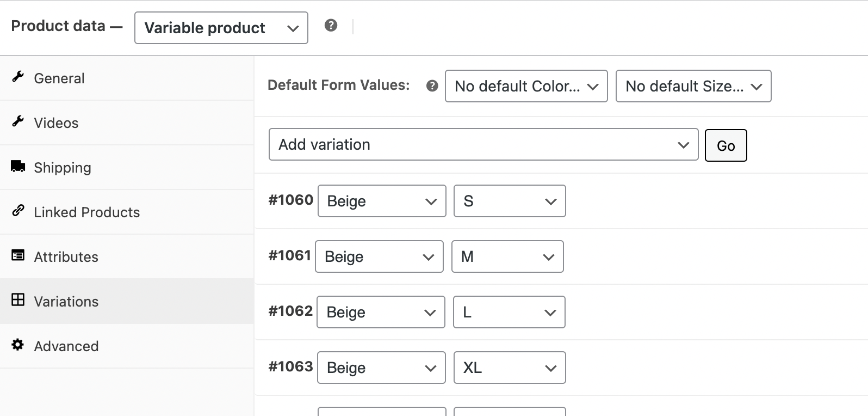
Task: Open the Variable product type dropdown
Action: click(221, 28)
